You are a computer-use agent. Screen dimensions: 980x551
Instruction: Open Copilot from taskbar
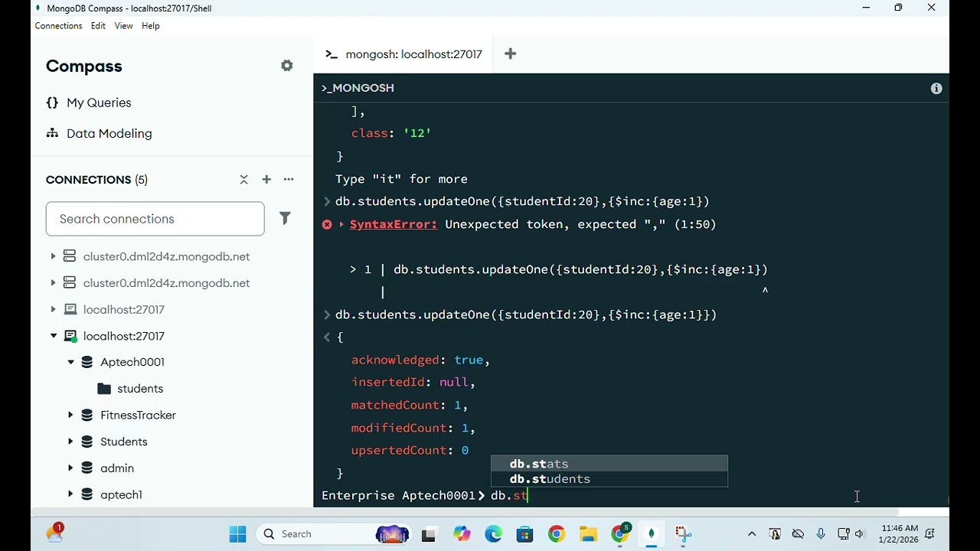(462, 534)
